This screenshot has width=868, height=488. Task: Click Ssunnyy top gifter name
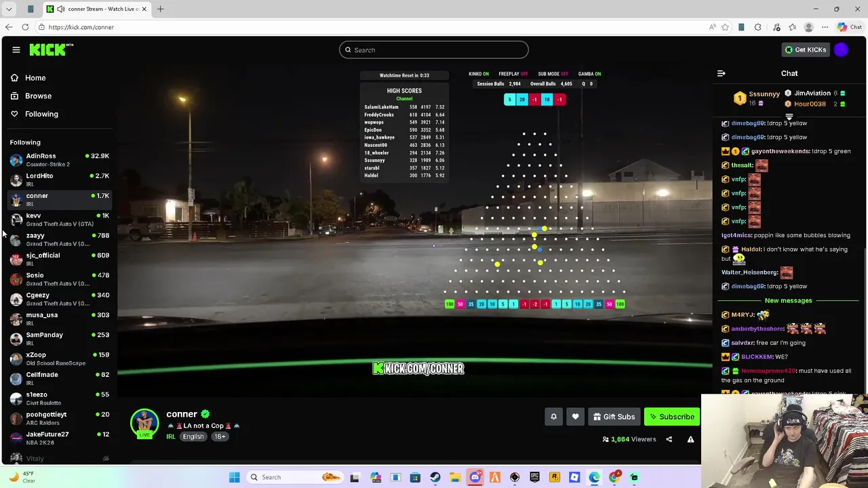tap(764, 94)
